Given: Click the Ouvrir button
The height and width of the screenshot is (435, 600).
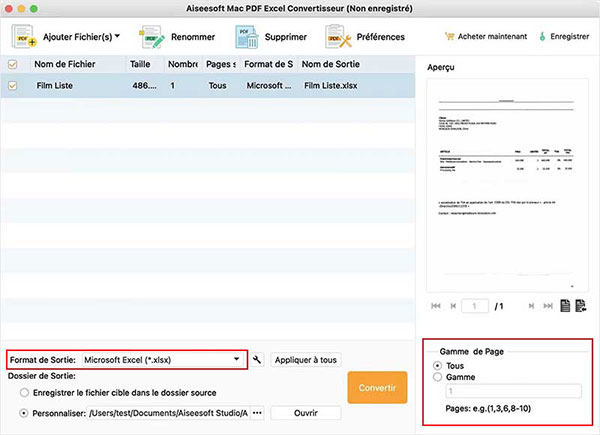Looking at the screenshot, I should (305, 413).
